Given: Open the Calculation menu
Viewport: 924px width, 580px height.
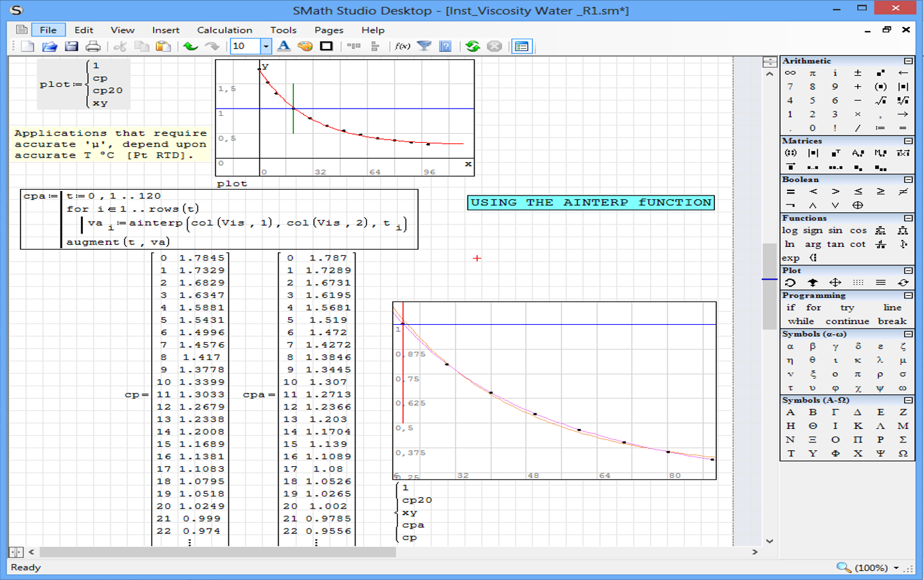Looking at the screenshot, I should point(224,30).
